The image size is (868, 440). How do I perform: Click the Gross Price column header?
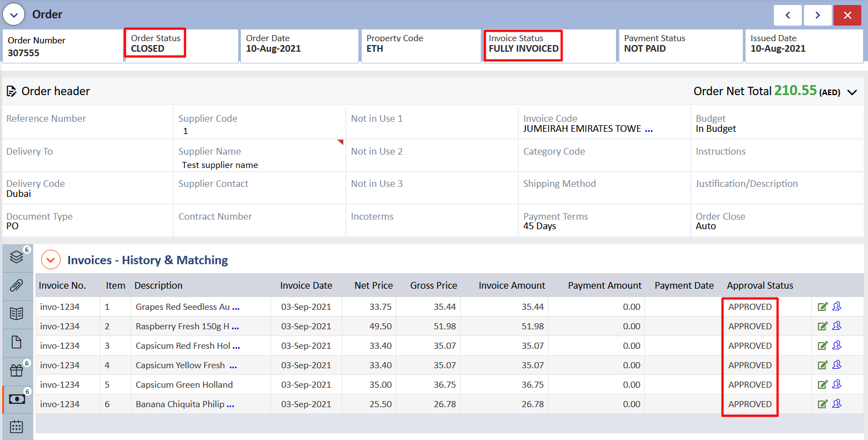pyautogui.click(x=433, y=285)
